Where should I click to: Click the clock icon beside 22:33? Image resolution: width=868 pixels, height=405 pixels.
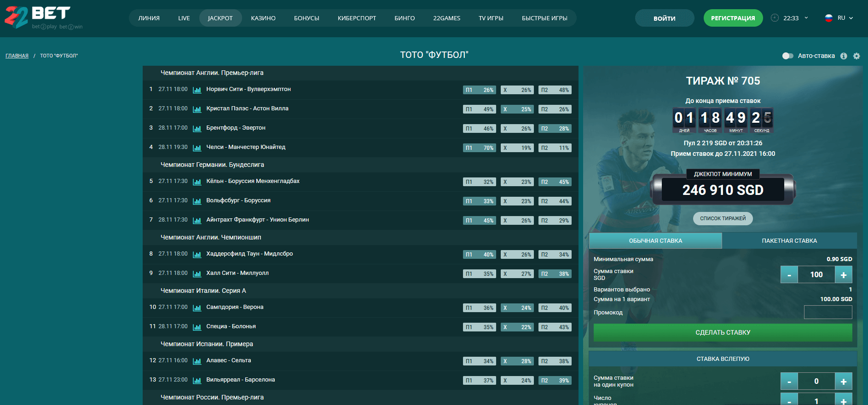pyautogui.click(x=775, y=18)
